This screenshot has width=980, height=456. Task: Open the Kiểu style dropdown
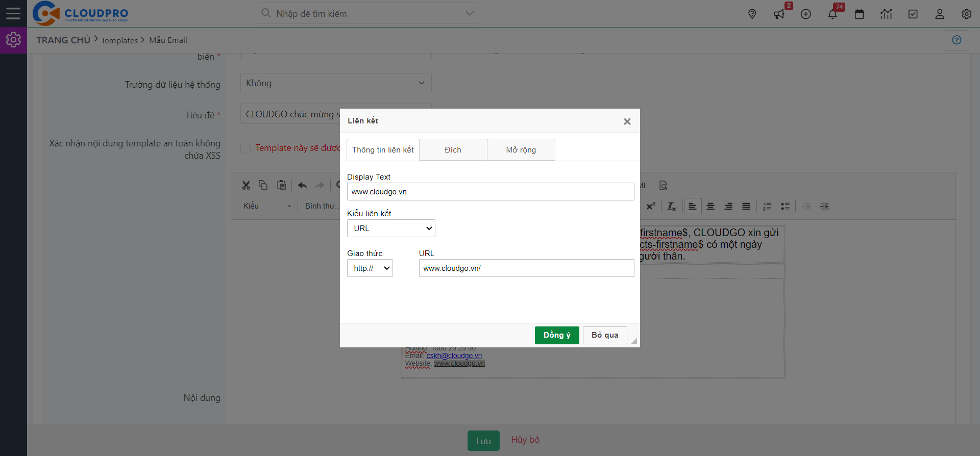coord(267,206)
